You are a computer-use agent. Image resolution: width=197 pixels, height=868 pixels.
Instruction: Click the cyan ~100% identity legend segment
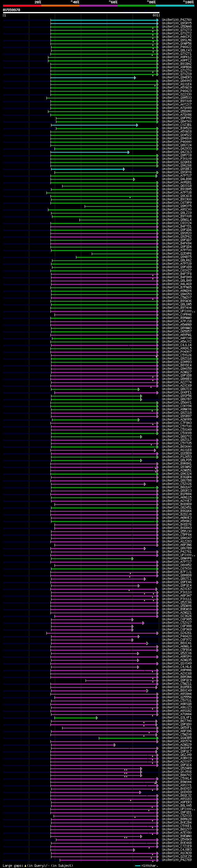pyautogui.click(x=175, y=6)
